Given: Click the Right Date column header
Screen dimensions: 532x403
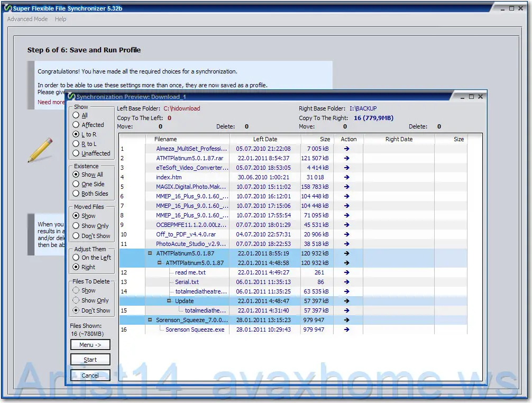Looking at the screenshot, I should point(399,139).
